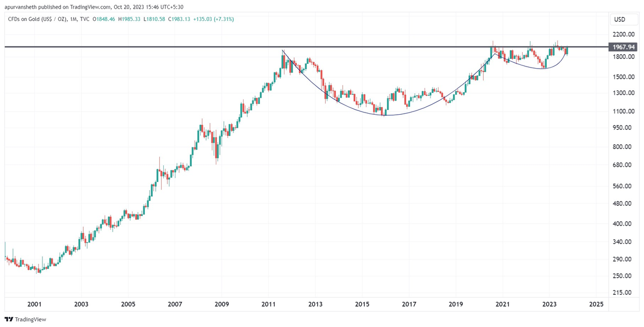This screenshot has height=327, width=644.
Task: Click the 2009 label on the time axis
Action: pyautogui.click(x=222, y=304)
